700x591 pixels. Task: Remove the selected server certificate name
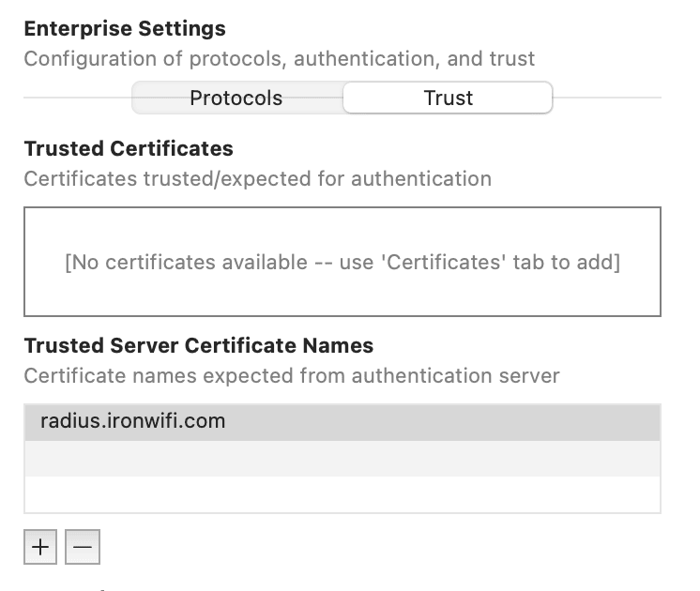tap(83, 547)
